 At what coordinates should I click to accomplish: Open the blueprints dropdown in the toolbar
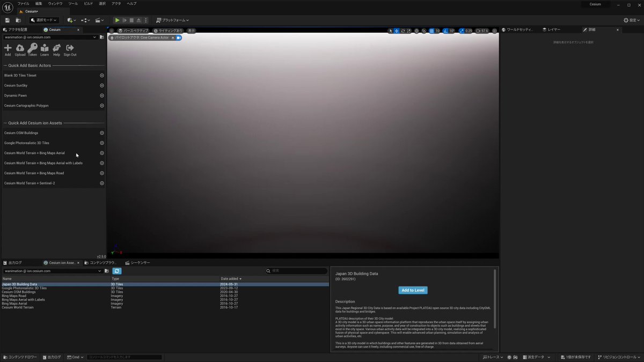[x=86, y=20]
